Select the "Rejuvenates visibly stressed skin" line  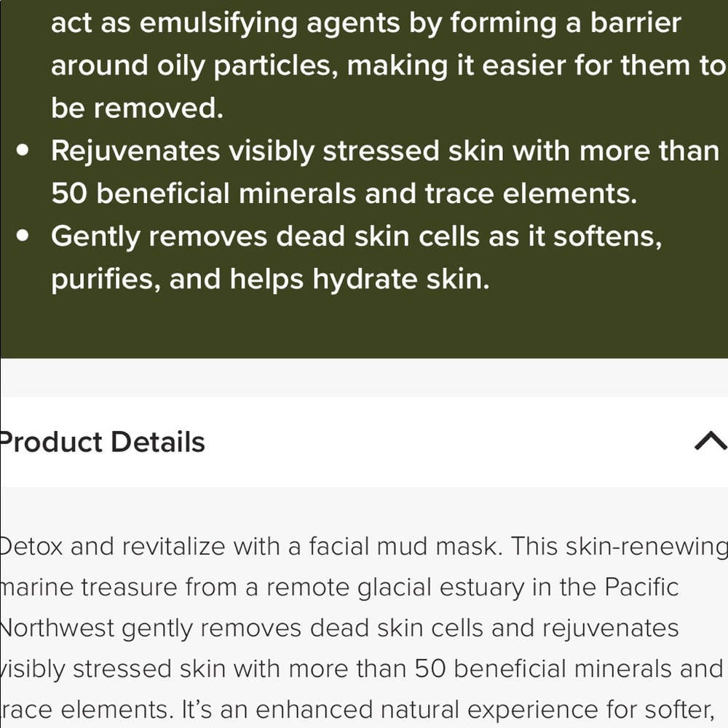click(384, 151)
